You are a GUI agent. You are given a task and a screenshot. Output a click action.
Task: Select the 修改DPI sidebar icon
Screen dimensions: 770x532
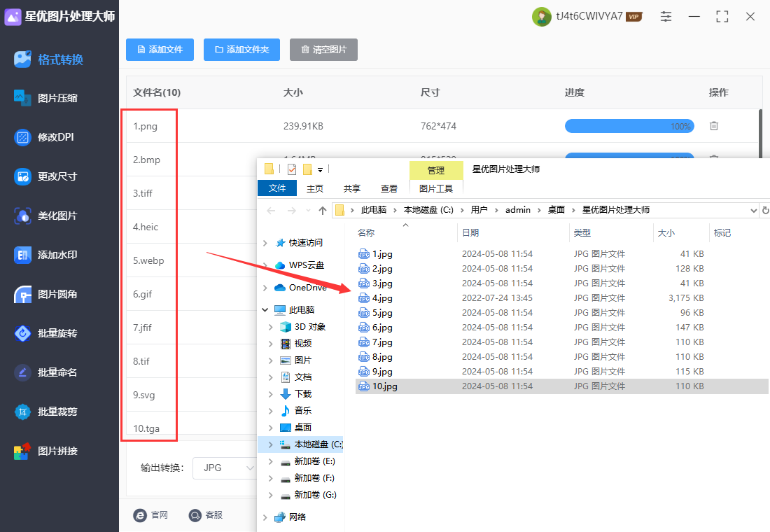22,137
